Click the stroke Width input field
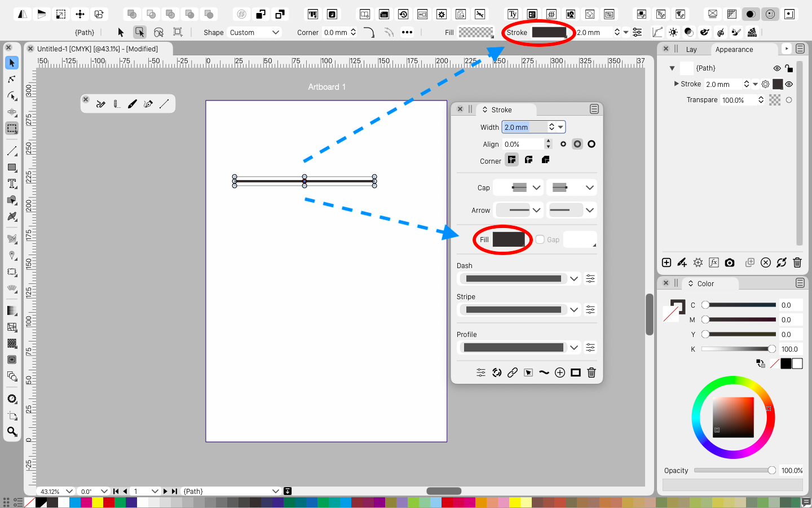 [524, 128]
